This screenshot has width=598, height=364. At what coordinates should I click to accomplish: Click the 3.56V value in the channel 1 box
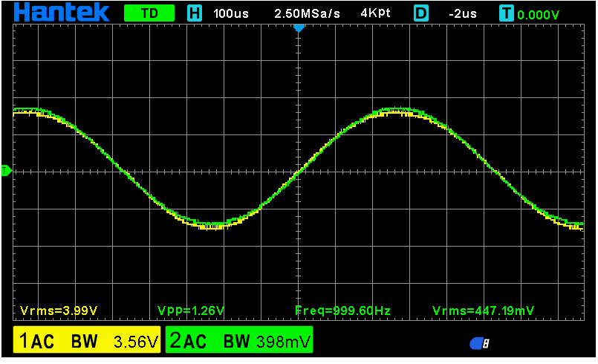136,342
